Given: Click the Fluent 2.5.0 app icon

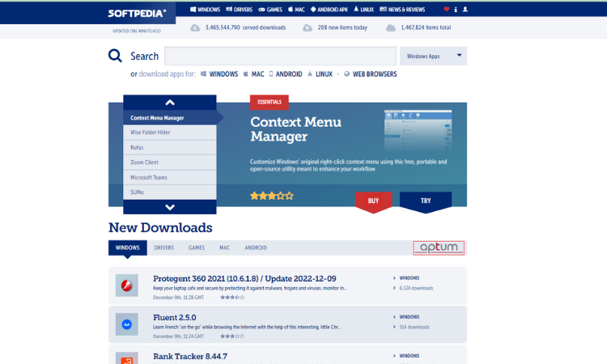Looking at the screenshot, I should click(127, 324).
